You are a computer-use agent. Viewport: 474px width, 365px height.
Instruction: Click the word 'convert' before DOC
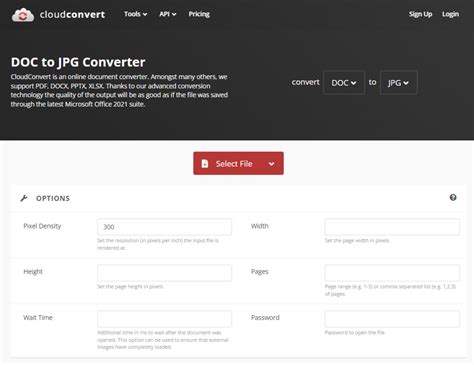305,82
